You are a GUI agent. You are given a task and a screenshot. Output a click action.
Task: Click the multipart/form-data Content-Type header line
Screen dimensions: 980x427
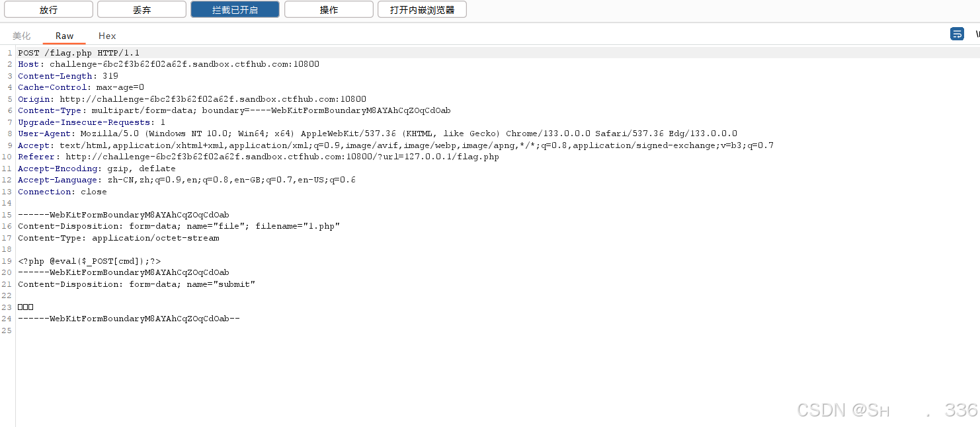[234, 110]
